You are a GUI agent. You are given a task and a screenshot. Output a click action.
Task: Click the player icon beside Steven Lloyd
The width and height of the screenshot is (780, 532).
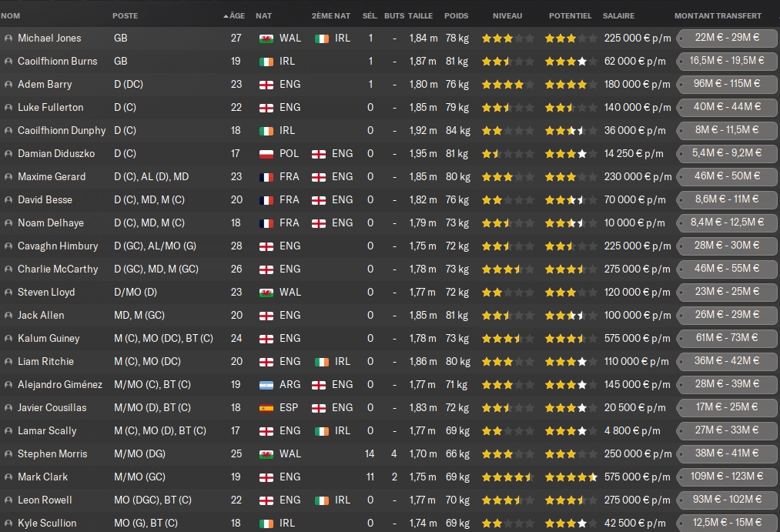8,293
